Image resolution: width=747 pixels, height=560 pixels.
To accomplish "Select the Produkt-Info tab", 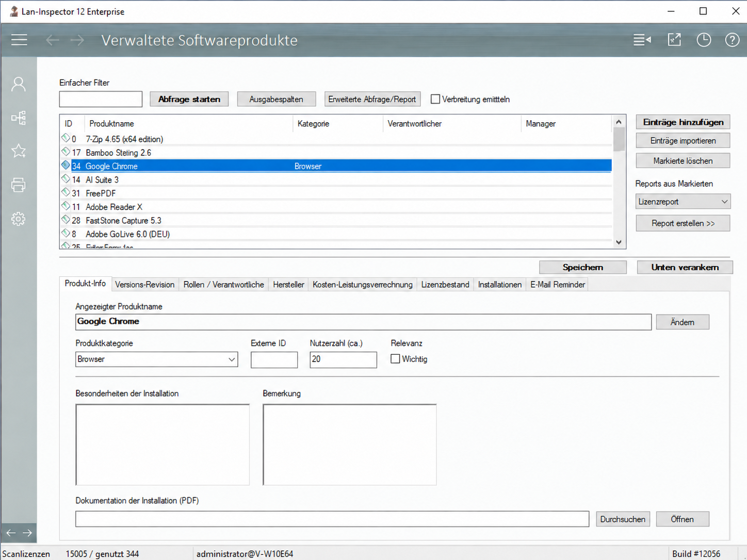I will pyautogui.click(x=85, y=284).
